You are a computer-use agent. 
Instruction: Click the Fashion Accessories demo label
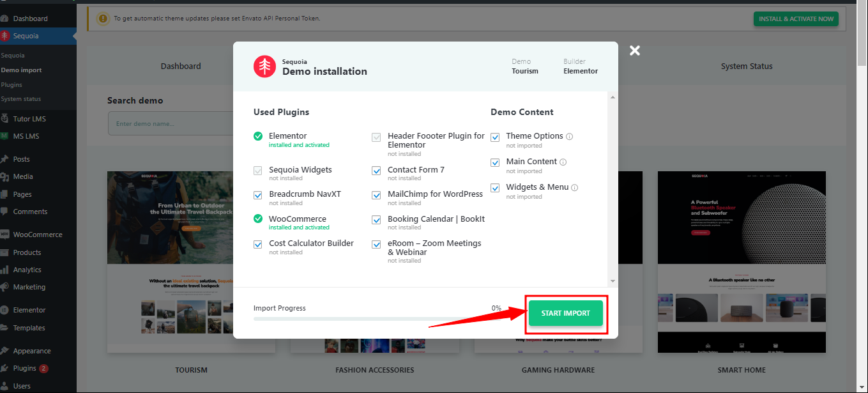pyautogui.click(x=375, y=370)
